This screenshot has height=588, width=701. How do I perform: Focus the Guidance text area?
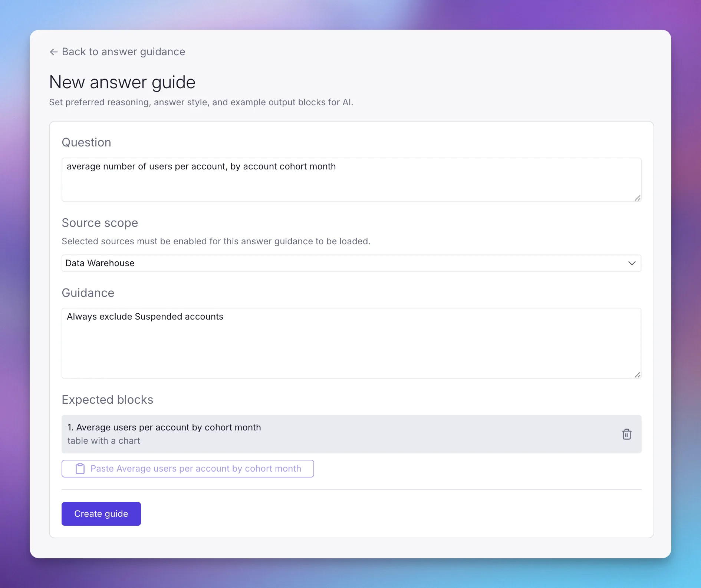(x=351, y=343)
